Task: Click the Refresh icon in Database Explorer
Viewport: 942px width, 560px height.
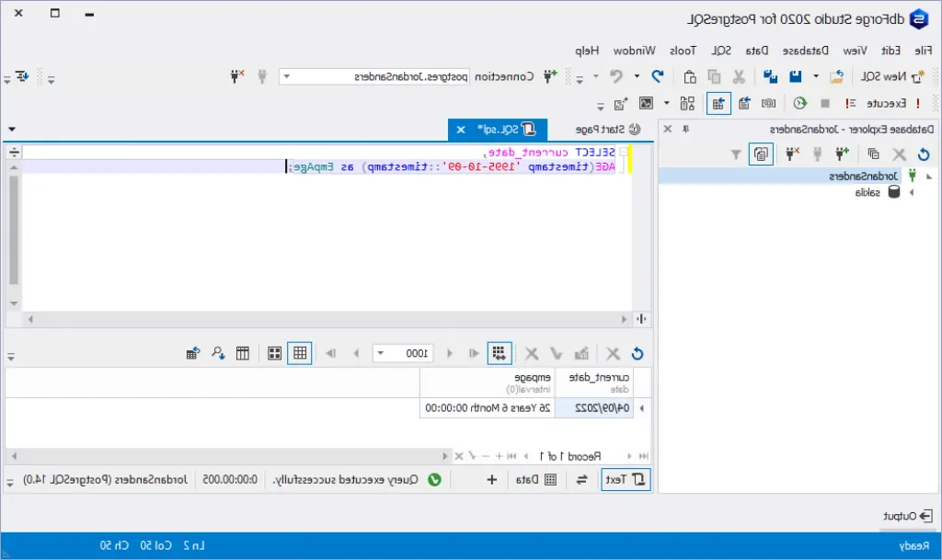Action: [924, 154]
